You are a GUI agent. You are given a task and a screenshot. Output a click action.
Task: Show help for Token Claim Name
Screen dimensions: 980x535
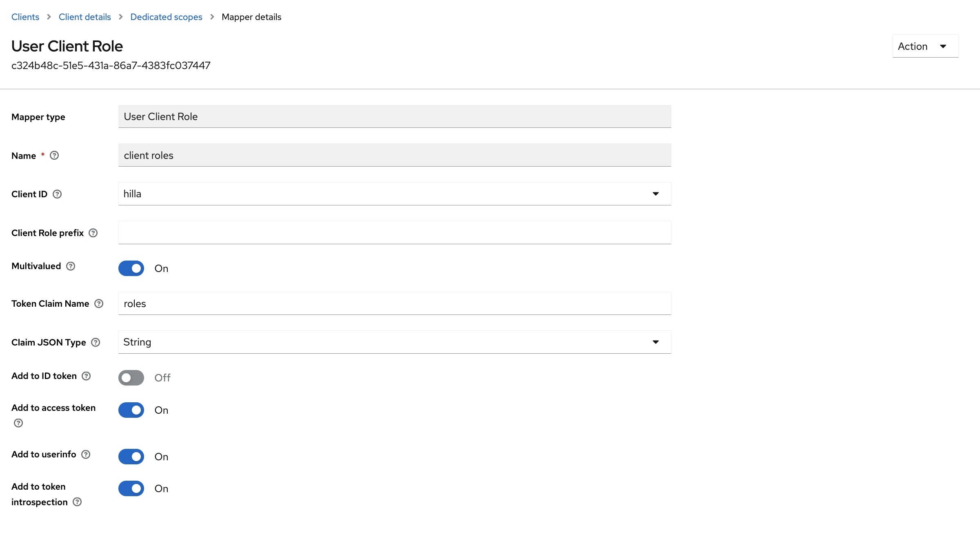point(99,304)
